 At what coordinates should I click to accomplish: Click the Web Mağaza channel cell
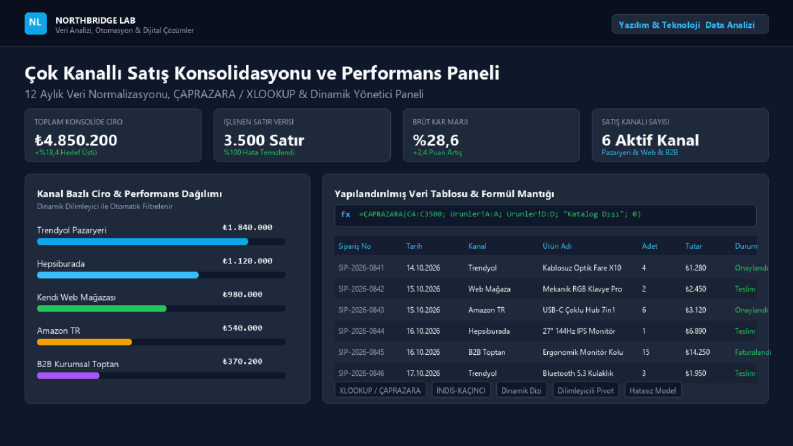click(x=489, y=289)
